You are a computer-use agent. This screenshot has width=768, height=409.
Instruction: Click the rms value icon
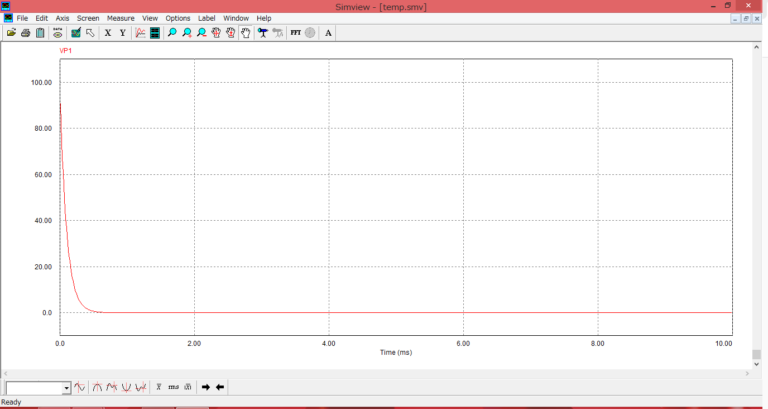tap(173, 387)
